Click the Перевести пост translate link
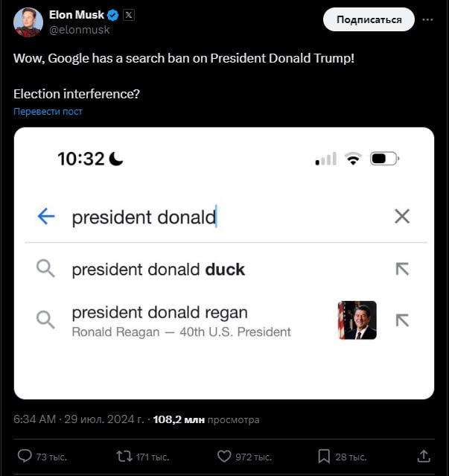449x476 pixels. (48, 112)
